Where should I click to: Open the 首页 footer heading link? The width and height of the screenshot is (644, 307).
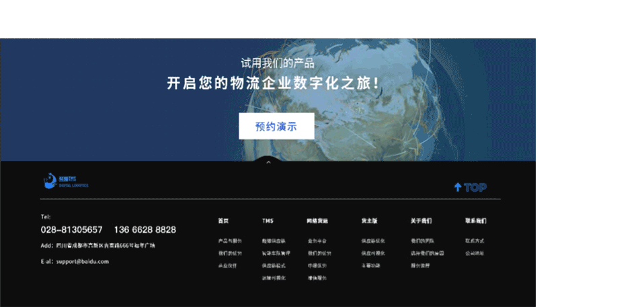tap(223, 221)
